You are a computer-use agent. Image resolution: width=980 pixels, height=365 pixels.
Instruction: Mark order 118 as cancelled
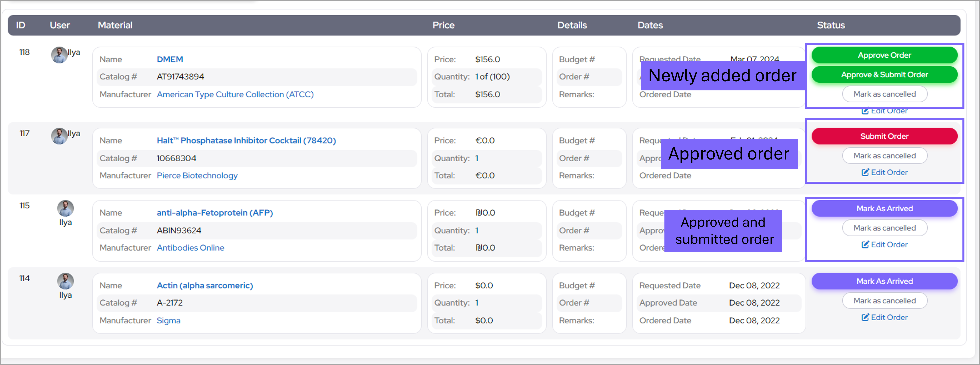(884, 94)
